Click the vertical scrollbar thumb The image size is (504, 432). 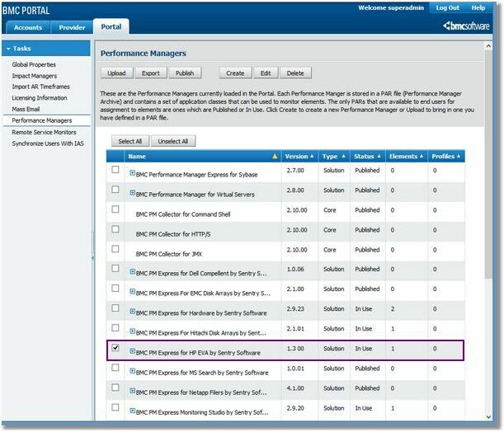[x=488, y=164]
